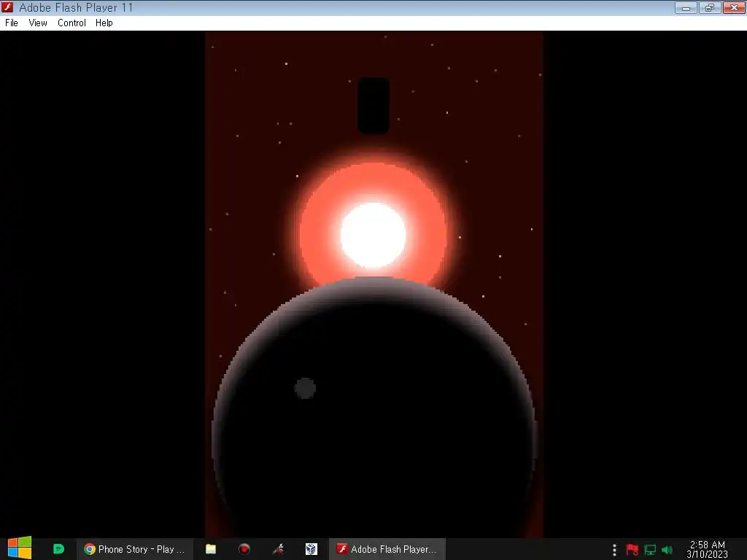Viewport: 747px width, 560px height.
Task: Click the blue-white emblem icon in taskbar
Action: coord(311,549)
